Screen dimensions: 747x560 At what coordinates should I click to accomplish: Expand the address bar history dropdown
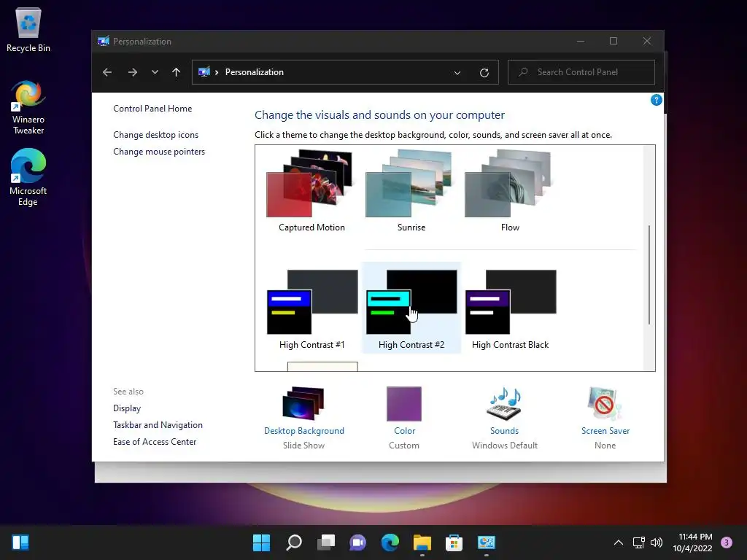tap(457, 73)
